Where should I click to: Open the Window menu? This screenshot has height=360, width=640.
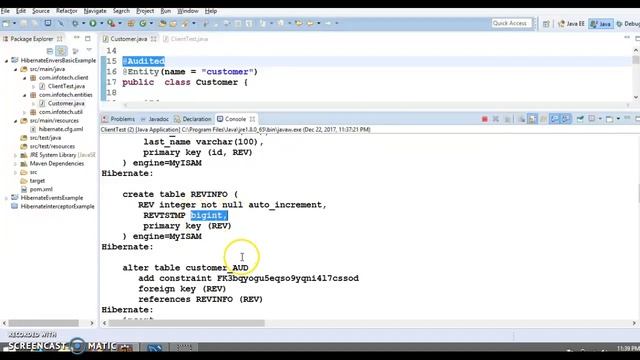(x=188, y=11)
